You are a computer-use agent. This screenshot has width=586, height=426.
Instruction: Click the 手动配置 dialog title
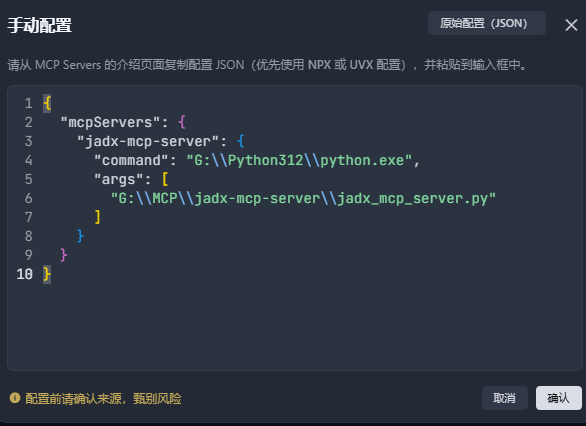coord(40,25)
